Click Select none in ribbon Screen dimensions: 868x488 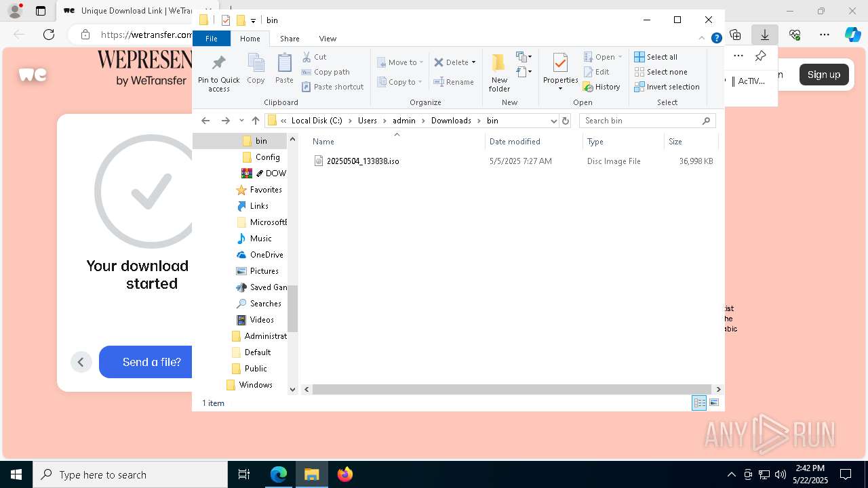(x=660, y=72)
